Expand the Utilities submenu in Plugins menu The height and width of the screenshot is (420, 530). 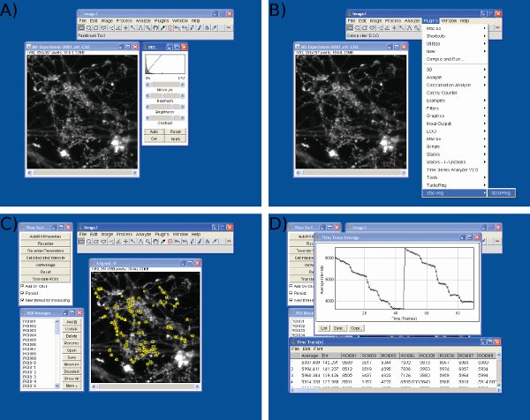coord(455,44)
